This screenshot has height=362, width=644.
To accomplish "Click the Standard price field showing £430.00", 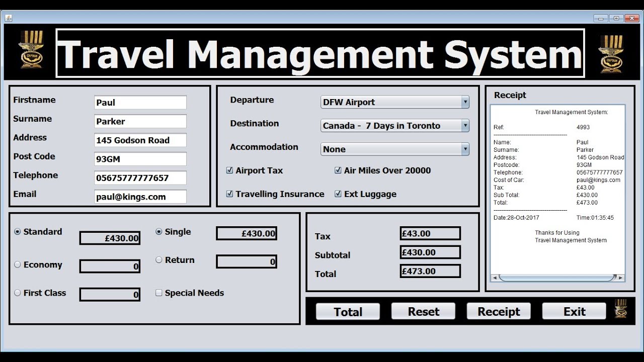I will [110, 238].
